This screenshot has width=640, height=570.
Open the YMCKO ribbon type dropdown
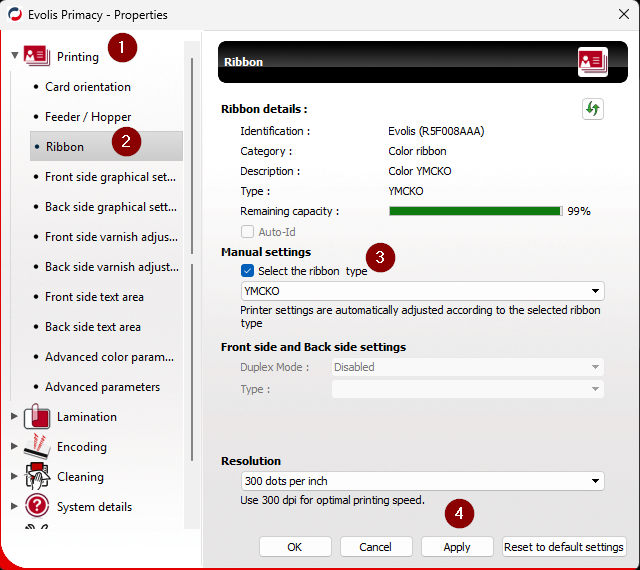point(422,291)
